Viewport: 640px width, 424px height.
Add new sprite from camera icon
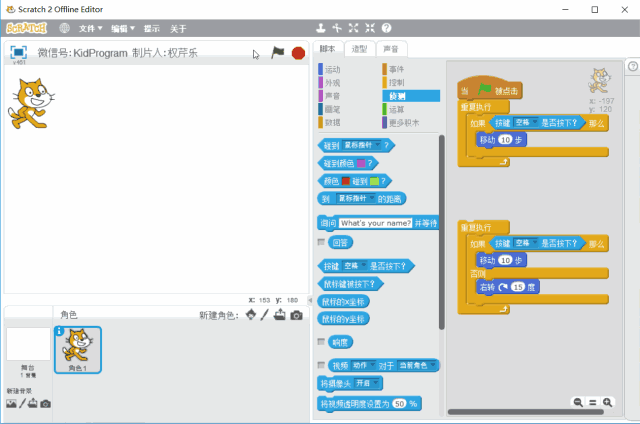[296, 316]
